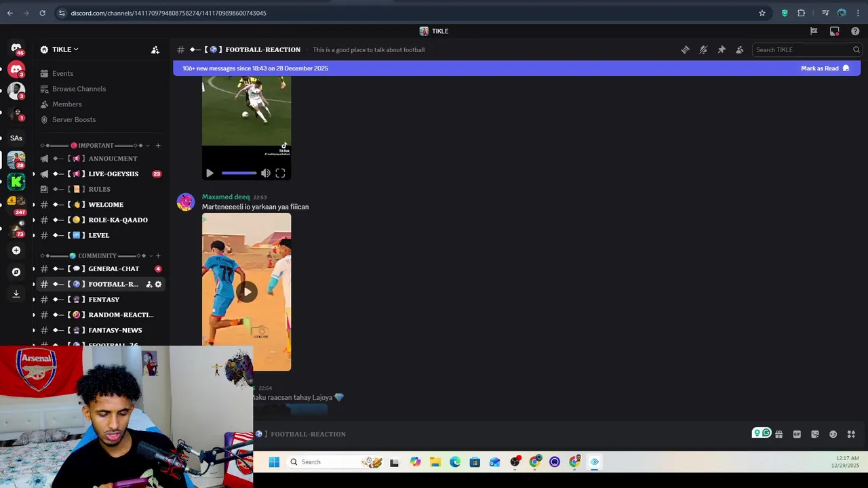Open Discord quests flag icon
868x488 pixels.
[814, 31]
